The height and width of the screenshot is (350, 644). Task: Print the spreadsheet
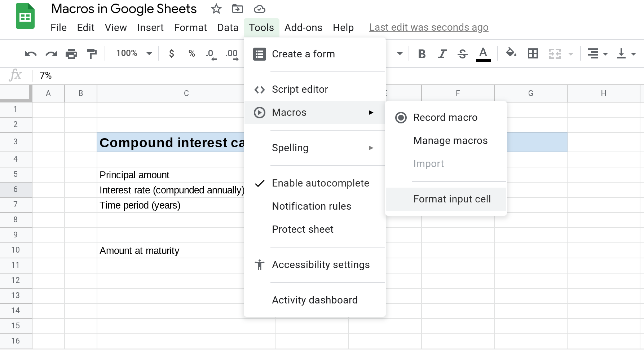click(71, 54)
